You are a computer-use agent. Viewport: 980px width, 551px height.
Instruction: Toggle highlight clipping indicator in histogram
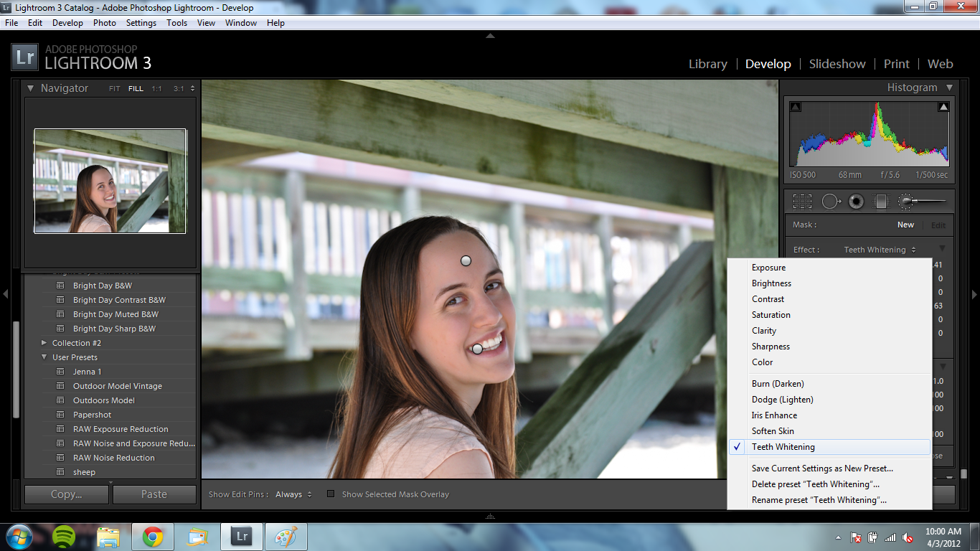[943, 107]
